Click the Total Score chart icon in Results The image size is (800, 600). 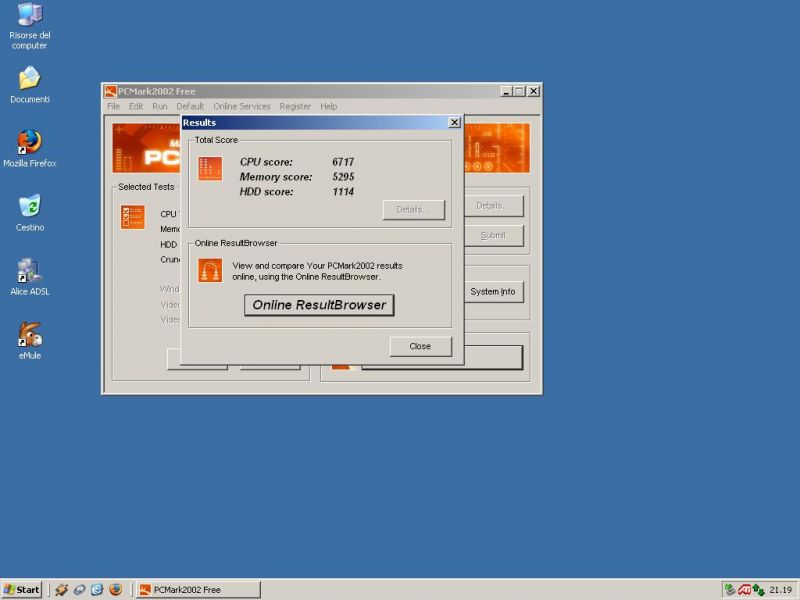click(x=210, y=169)
